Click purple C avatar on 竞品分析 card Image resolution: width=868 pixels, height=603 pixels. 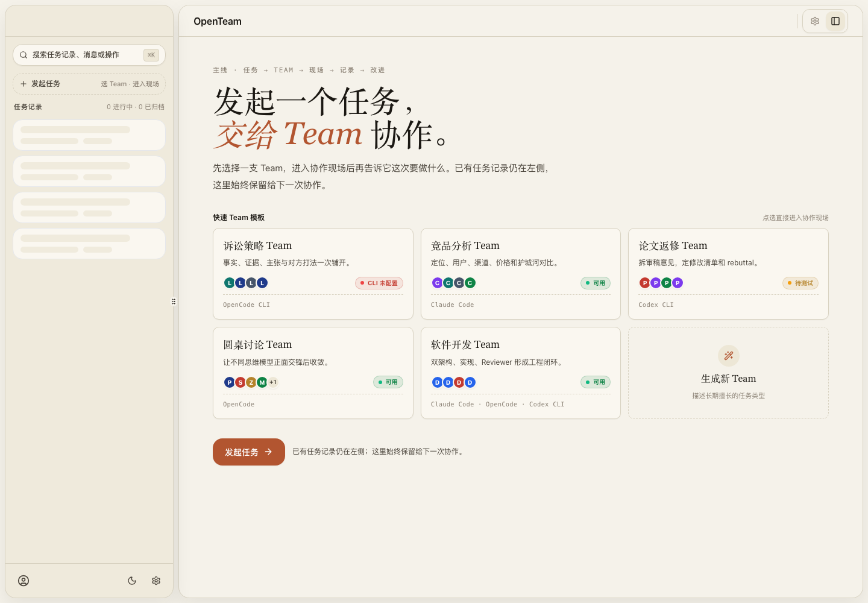(x=438, y=283)
